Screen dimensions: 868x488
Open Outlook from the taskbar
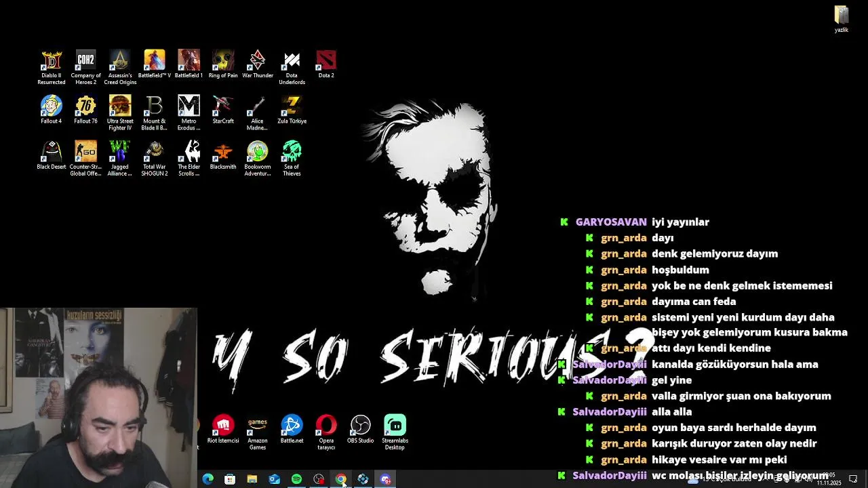(274, 479)
